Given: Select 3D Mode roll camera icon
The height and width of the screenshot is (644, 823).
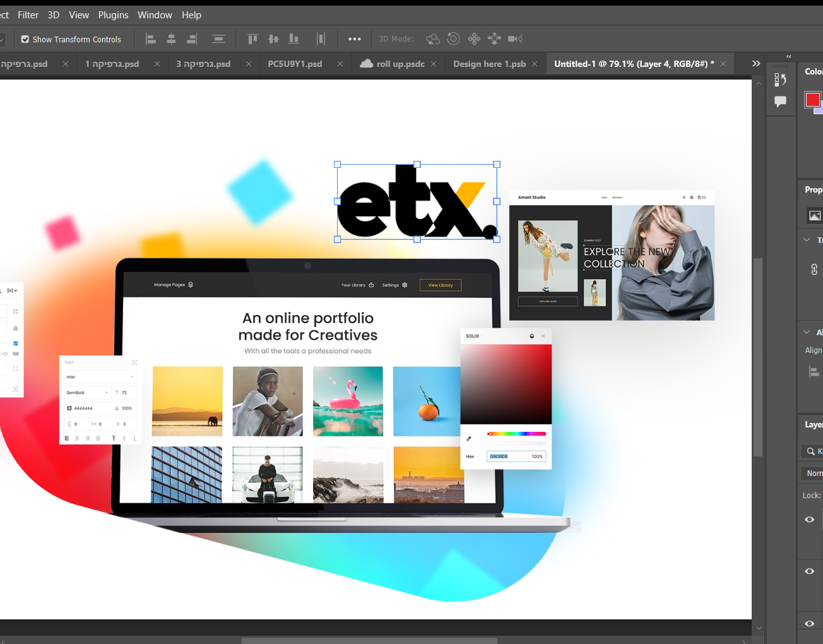Looking at the screenshot, I should [x=453, y=39].
